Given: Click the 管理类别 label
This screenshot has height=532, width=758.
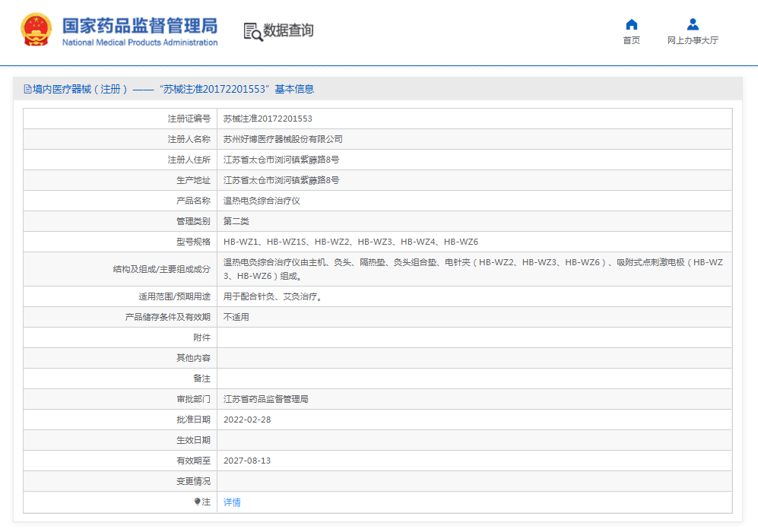Looking at the screenshot, I should click(193, 221).
